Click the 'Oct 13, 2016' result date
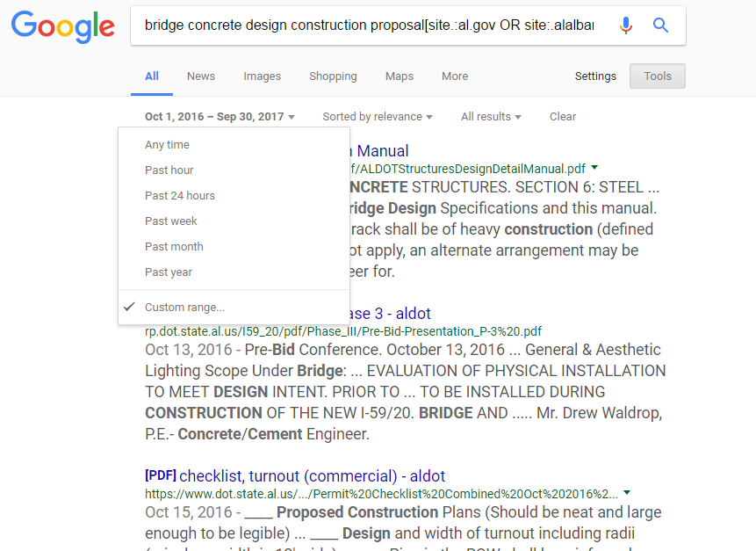The height and width of the screenshot is (551, 756). point(189,350)
